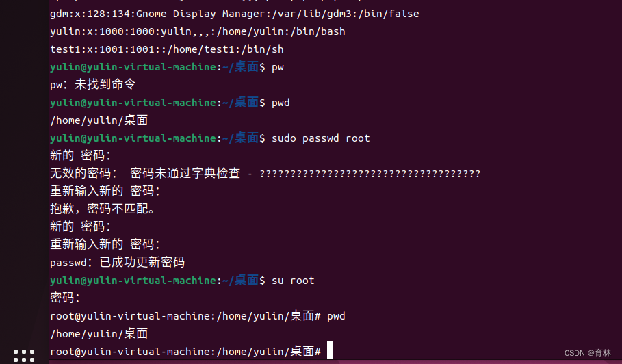The image size is (622, 364).
Task: Click the "sudo passwd root" command text
Action: (320, 138)
